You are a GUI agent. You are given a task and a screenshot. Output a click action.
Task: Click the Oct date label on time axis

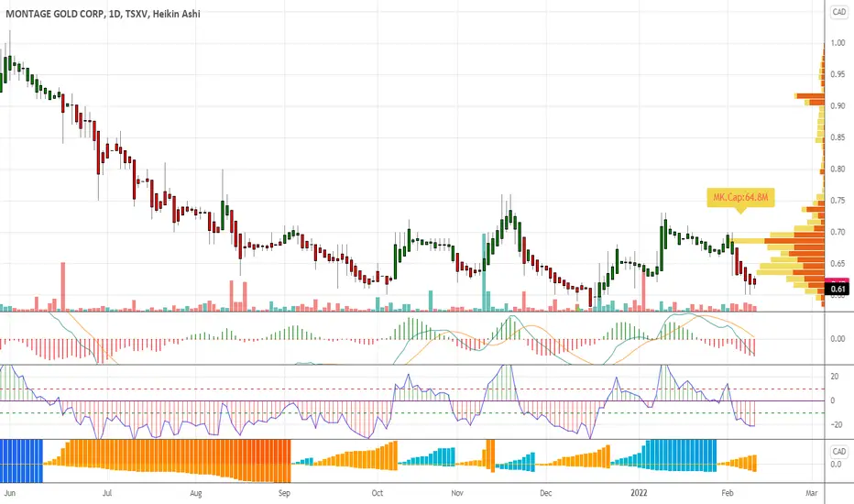pyautogui.click(x=377, y=493)
